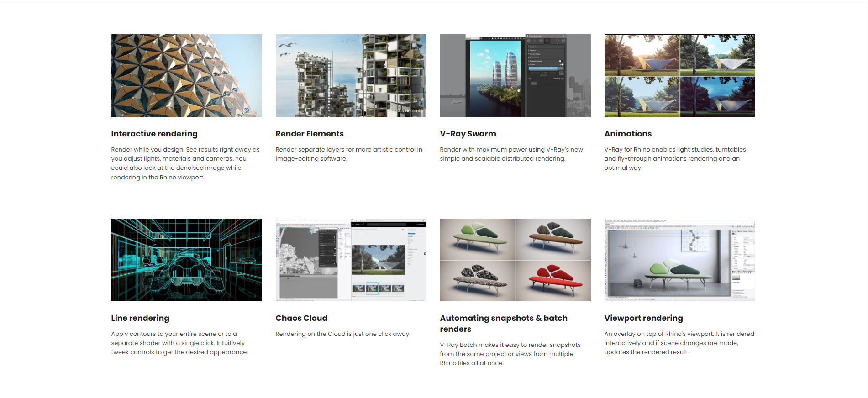
Task: Open the Interactive rendering facade thumbnail
Action: pyautogui.click(x=186, y=76)
